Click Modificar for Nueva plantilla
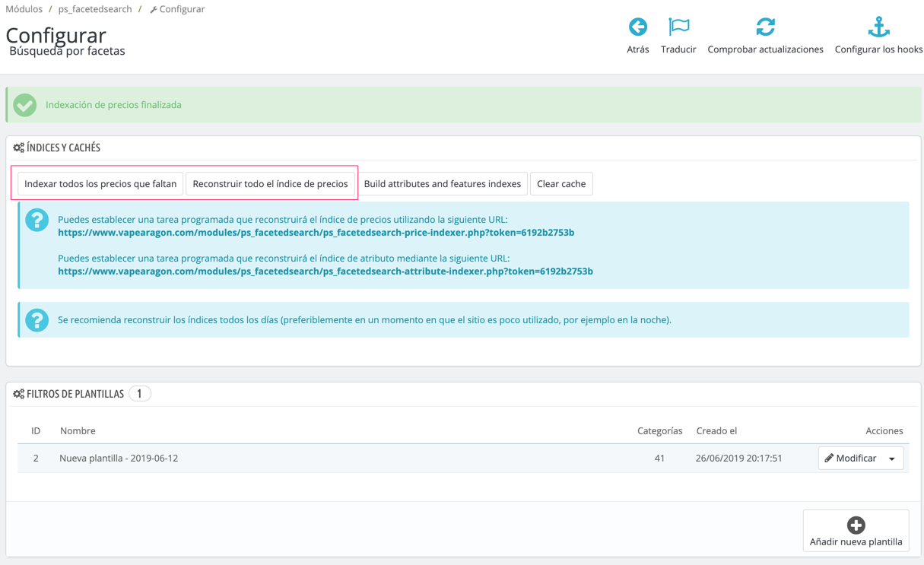Viewport: 924px width, 565px height. coord(850,459)
